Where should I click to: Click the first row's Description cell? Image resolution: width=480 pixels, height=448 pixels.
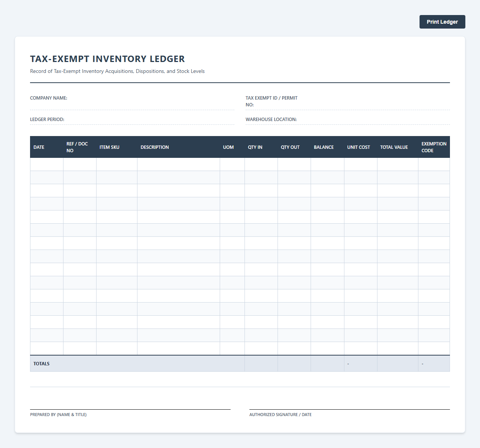click(178, 164)
